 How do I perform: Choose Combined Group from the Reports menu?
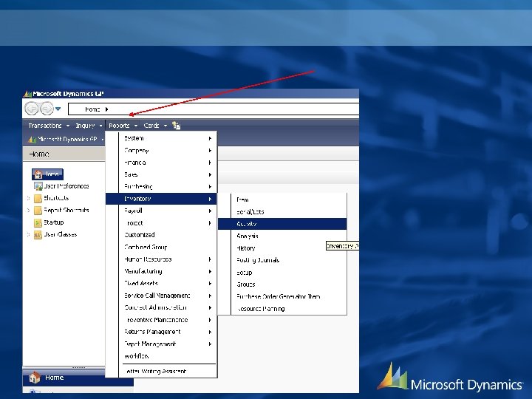coord(161,247)
